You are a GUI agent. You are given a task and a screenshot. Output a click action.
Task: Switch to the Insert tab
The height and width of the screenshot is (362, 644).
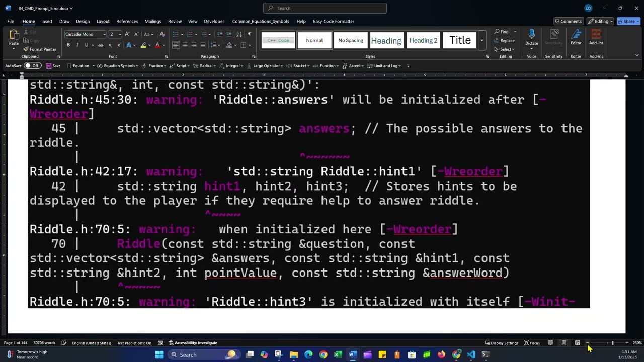pos(47,21)
